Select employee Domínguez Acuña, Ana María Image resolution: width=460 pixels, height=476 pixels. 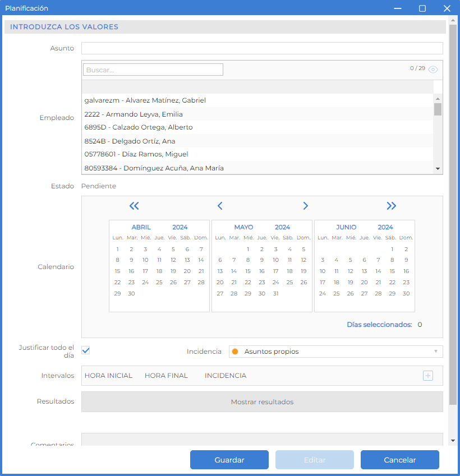tap(257, 168)
